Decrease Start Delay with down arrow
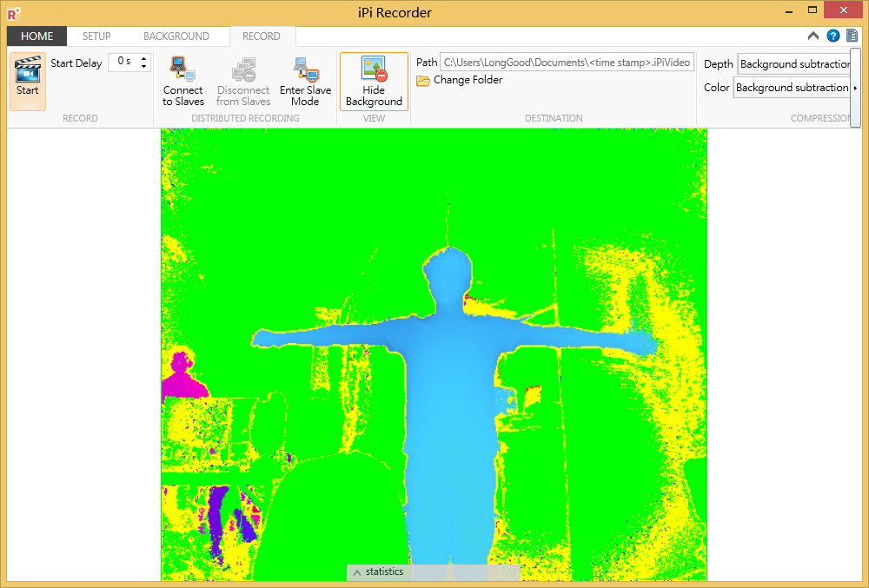 144,67
